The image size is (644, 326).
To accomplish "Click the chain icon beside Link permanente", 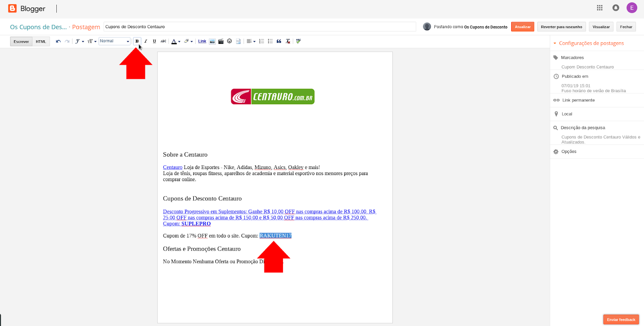I will point(556,100).
